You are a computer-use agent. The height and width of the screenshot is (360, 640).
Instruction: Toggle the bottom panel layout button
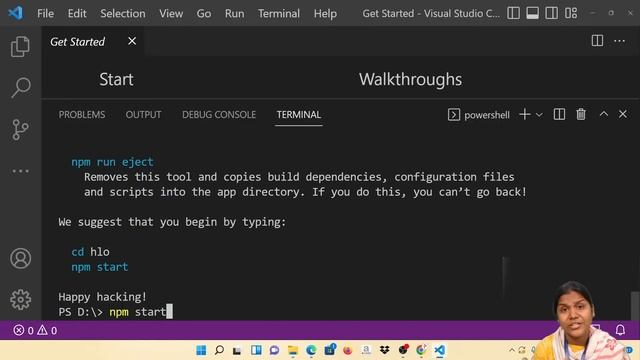(532, 13)
